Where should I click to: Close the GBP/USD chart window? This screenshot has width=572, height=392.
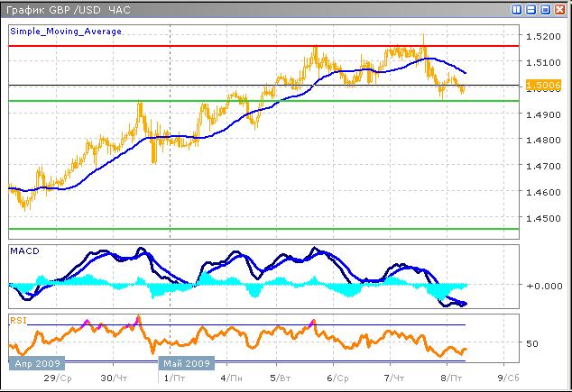(x=560, y=9)
